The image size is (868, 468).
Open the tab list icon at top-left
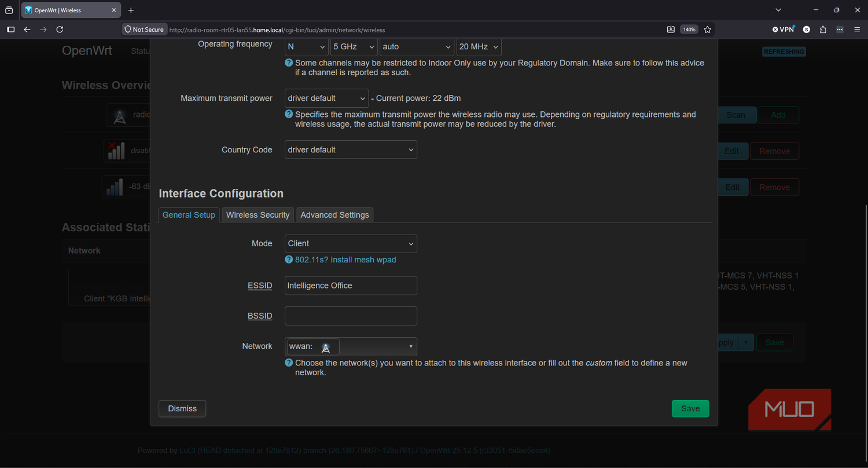9,10
